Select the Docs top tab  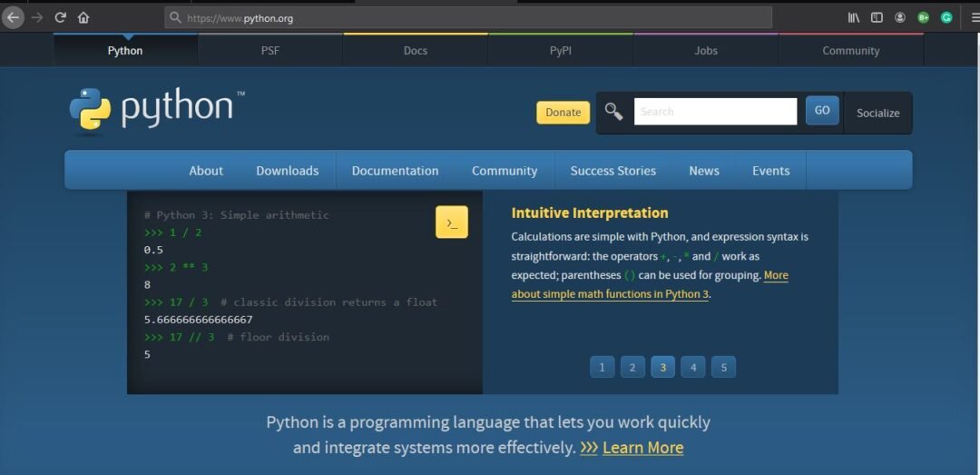415,51
